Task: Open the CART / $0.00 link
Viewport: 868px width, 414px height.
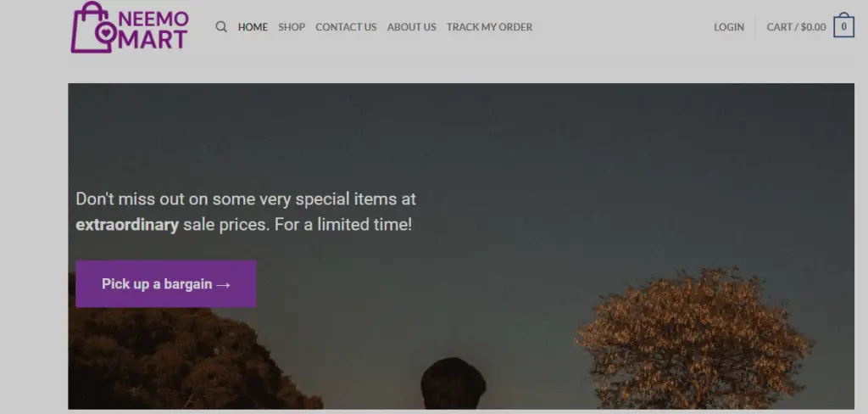Action: coord(796,26)
